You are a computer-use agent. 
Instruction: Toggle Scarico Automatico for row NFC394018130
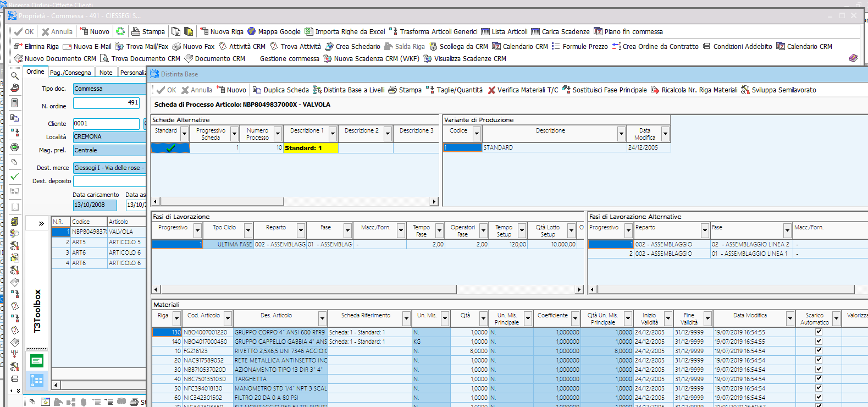point(819,388)
